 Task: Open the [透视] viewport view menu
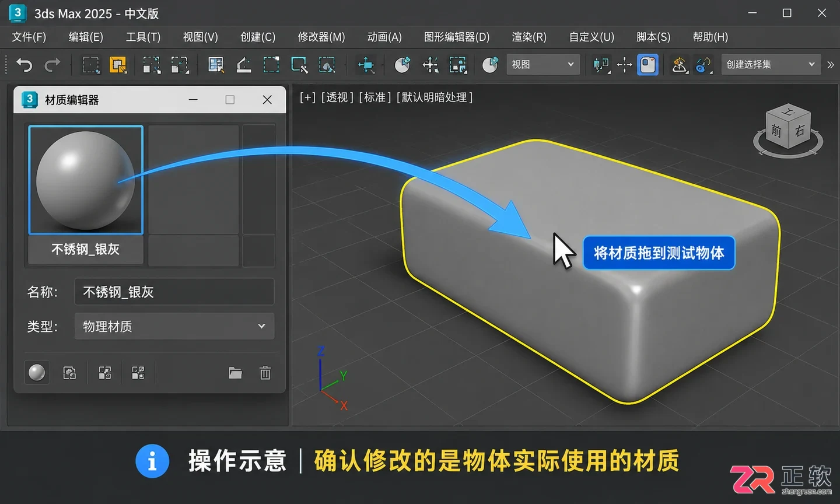click(x=337, y=97)
